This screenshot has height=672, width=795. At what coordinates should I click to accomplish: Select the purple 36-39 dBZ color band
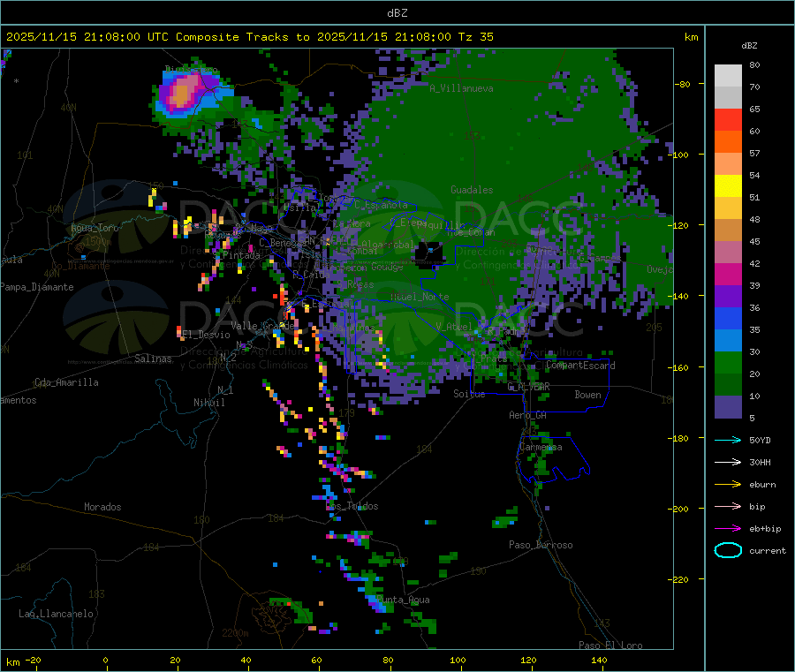point(728,297)
